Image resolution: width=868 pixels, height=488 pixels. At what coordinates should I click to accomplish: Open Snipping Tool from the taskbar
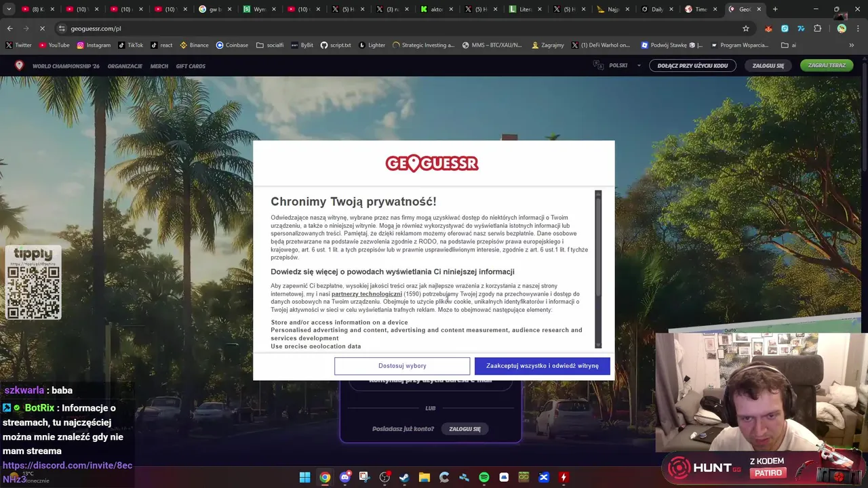[365, 477]
